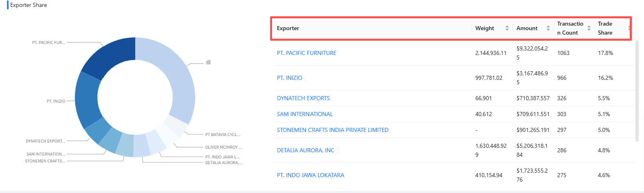Sort table by Amount column arrows
The width and height of the screenshot is (644, 193).
click(548, 28)
